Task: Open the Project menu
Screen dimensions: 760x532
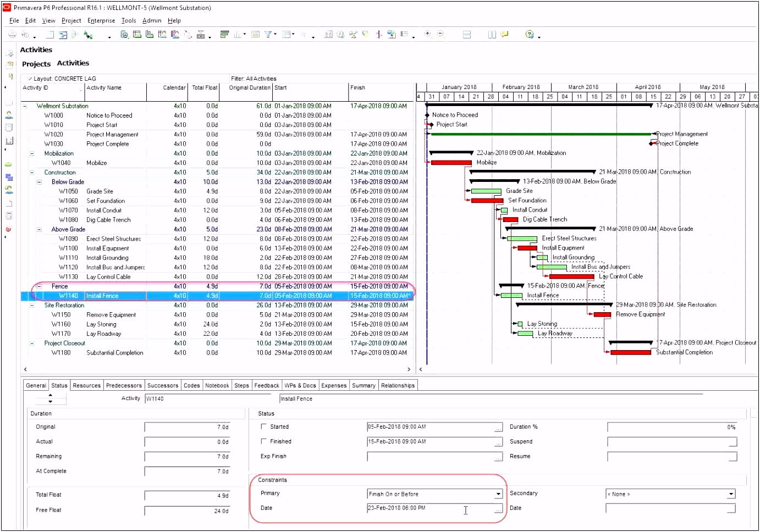Action: (71, 20)
